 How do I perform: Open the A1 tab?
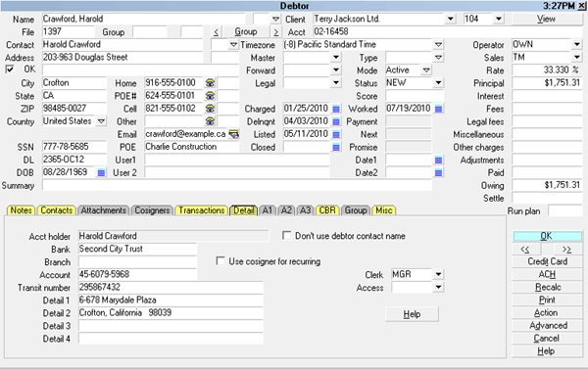point(267,210)
